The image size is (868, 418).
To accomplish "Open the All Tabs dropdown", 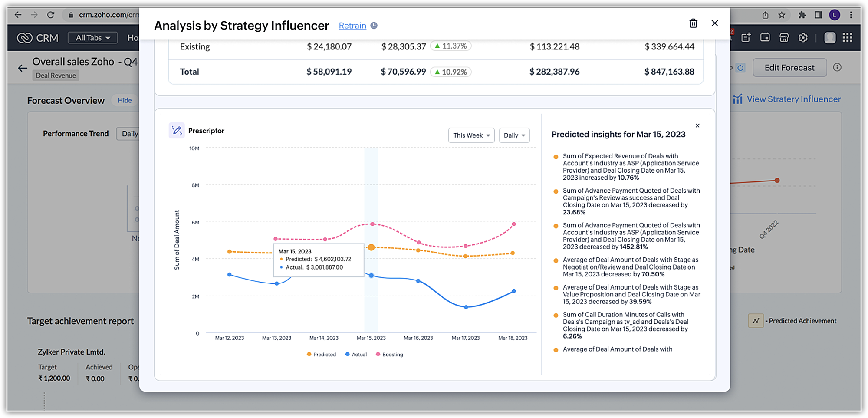I will point(92,38).
